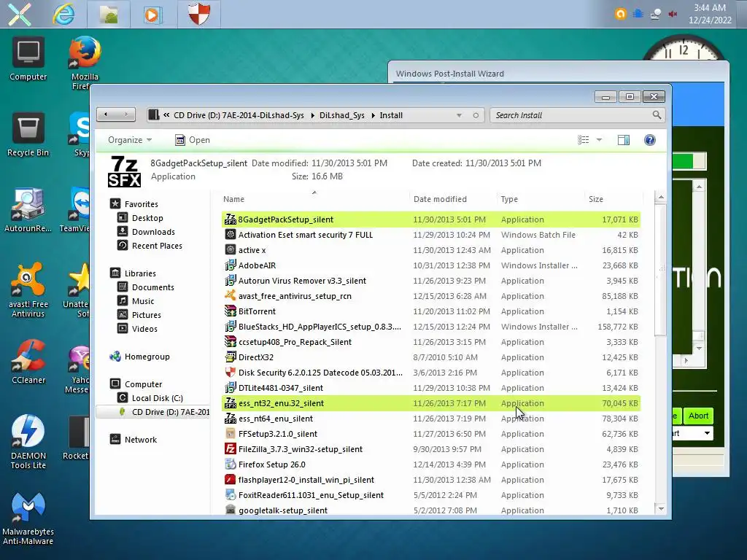Open the wizard dropdown beside Abort
The width and height of the screenshot is (747, 560).
[707, 433]
